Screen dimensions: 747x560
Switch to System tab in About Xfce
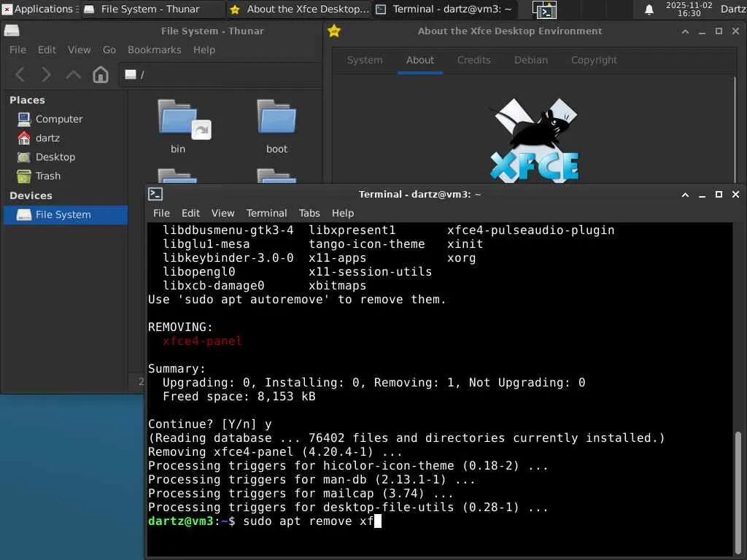point(365,61)
